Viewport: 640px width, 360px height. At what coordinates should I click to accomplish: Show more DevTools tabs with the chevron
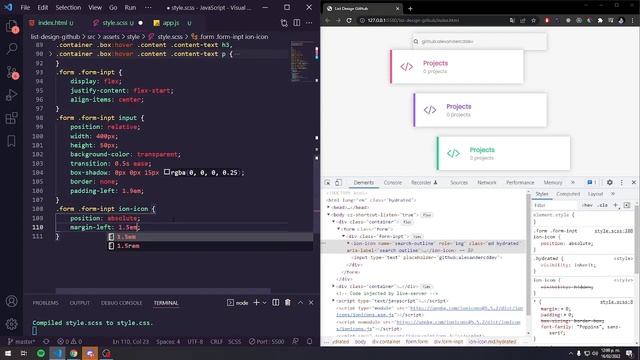[573, 182]
